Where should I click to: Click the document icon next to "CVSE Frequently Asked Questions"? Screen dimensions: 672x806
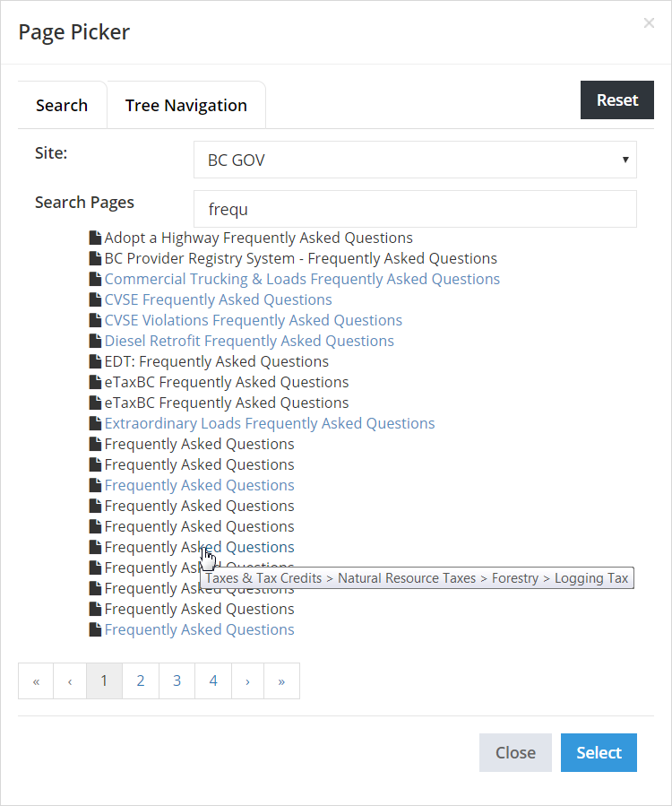pos(95,299)
